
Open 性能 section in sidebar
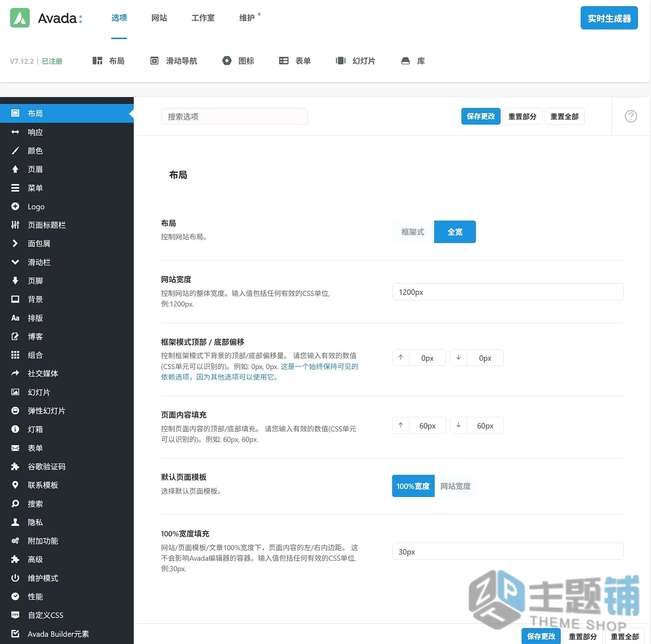click(67, 597)
